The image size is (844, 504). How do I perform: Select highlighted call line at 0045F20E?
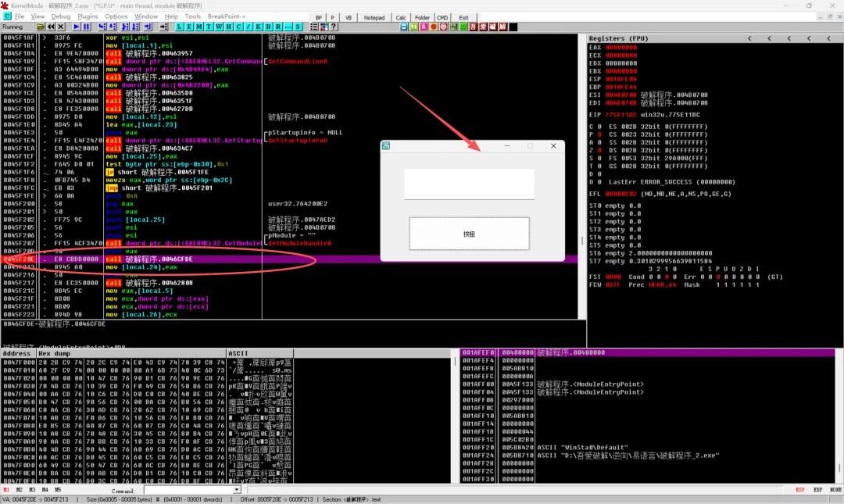291,259
